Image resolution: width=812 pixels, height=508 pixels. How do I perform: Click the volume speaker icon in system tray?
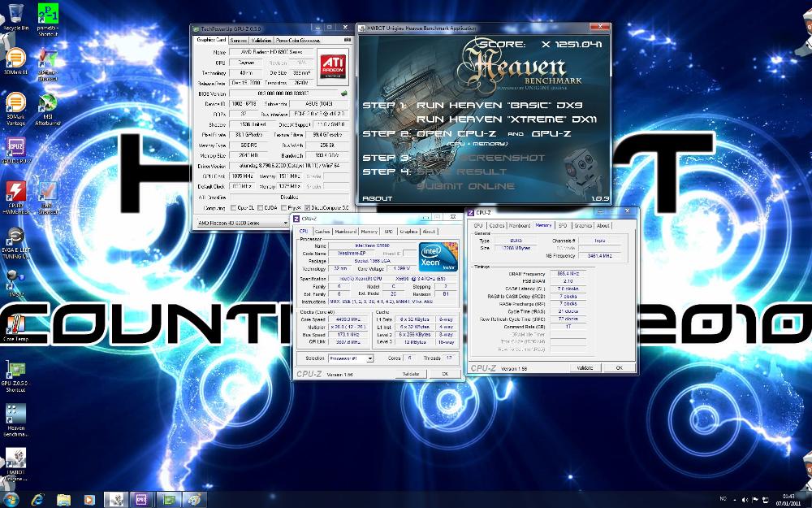(x=745, y=500)
